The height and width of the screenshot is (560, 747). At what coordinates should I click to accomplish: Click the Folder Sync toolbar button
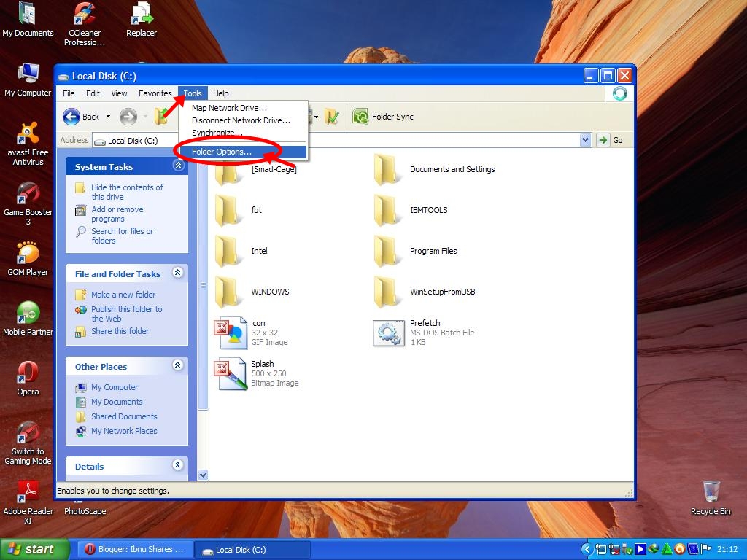(383, 117)
